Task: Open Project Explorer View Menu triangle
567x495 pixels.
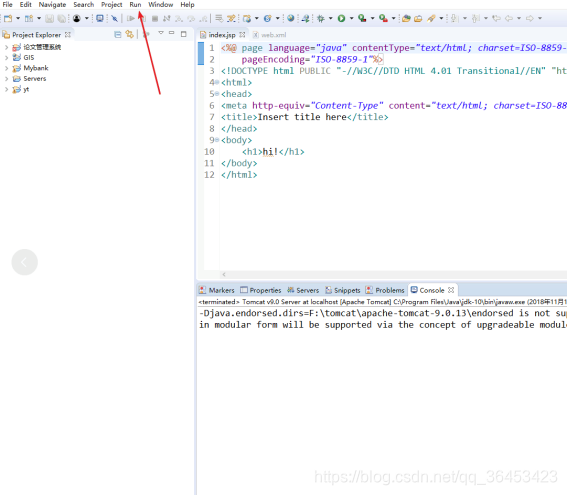Action: (161, 33)
